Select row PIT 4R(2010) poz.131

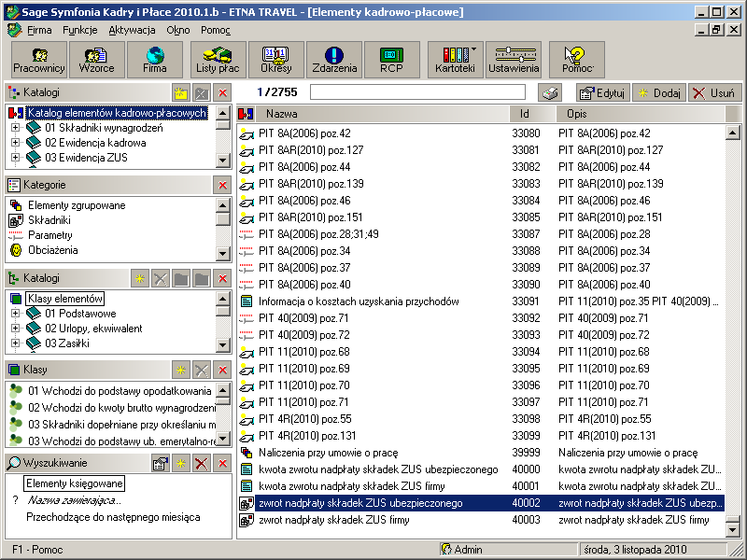click(480, 436)
